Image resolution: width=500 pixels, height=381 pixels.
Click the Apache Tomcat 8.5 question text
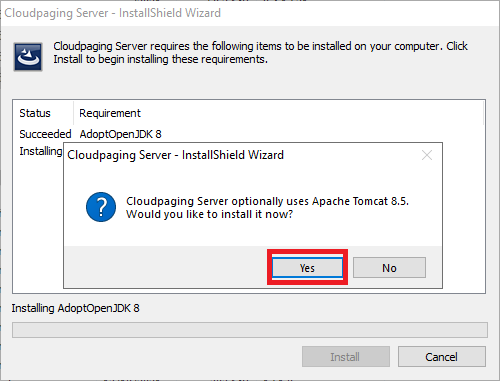267,207
